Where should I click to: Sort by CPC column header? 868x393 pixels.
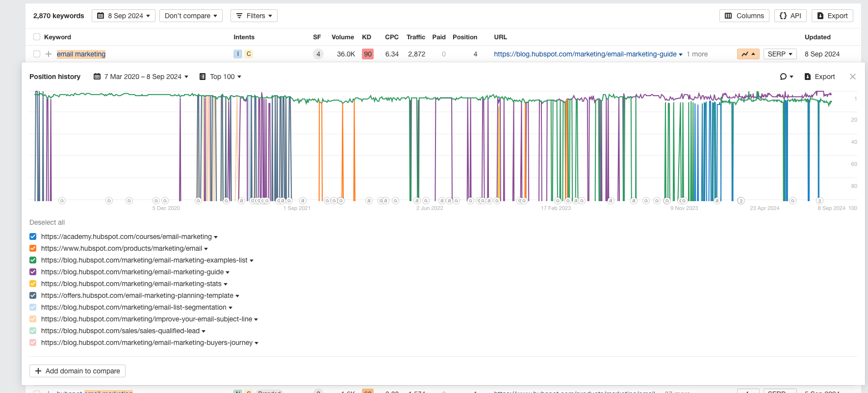(392, 37)
